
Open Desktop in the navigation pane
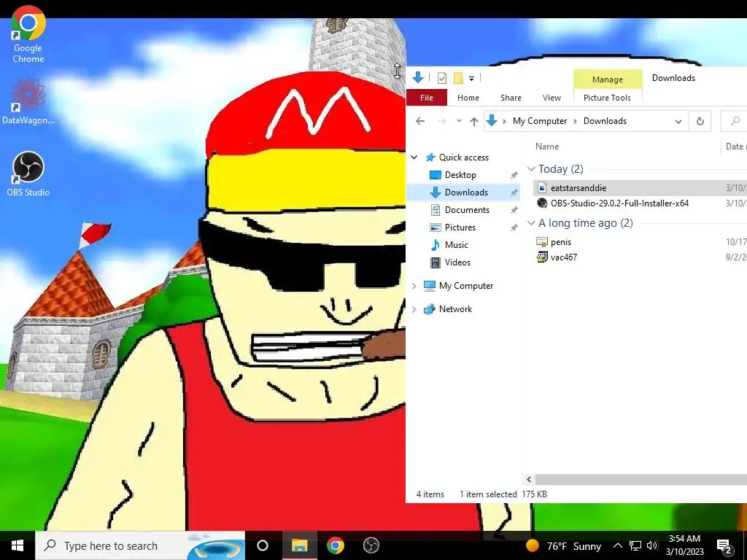tap(460, 175)
